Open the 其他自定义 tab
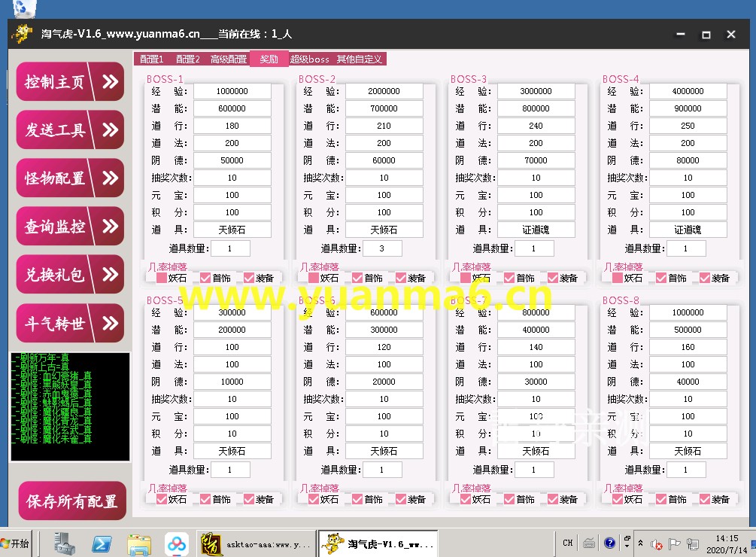 point(360,59)
